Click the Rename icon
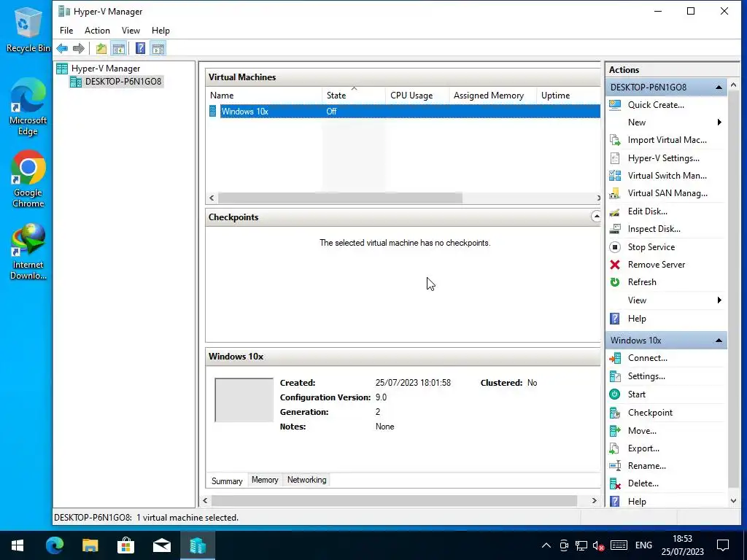 pyautogui.click(x=615, y=466)
